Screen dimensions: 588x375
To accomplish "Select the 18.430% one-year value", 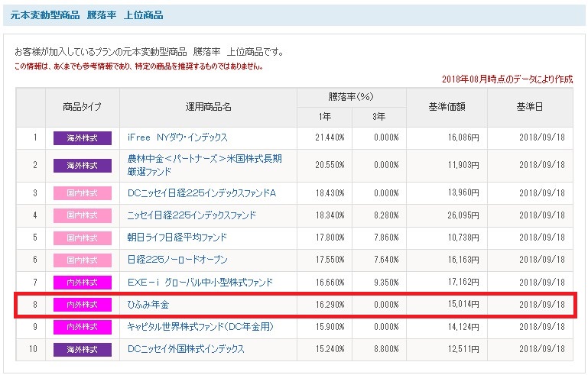I will [330, 193].
